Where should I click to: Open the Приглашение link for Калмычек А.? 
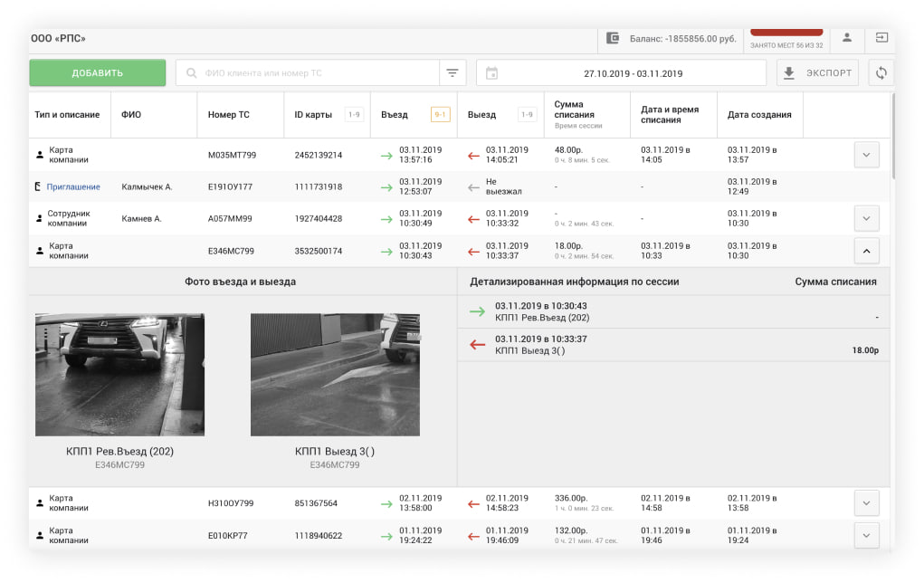pyautogui.click(x=72, y=187)
